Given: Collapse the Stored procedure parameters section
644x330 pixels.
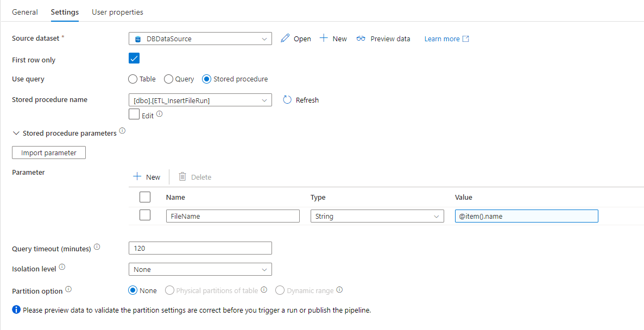Looking at the screenshot, I should tap(16, 134).
